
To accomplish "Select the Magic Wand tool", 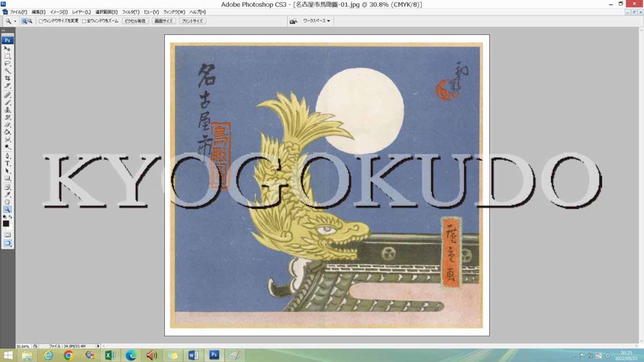I will click(8, 71).
